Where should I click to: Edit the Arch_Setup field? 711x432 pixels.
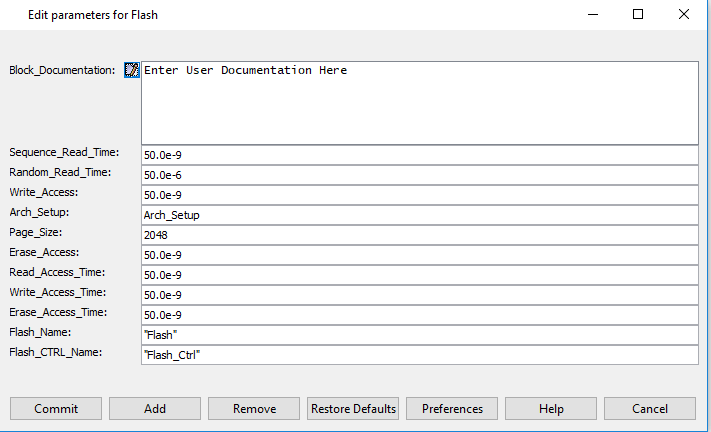[x=420, y=215]
